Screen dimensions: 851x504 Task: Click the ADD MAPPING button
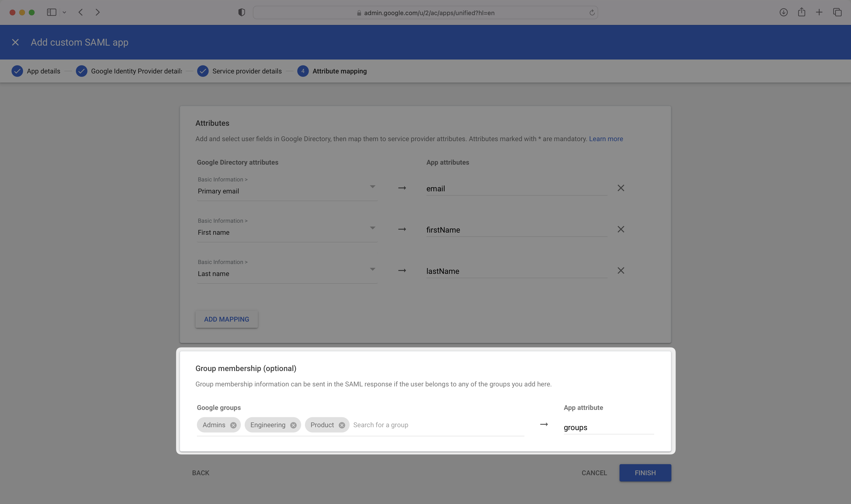pos(226,319)
